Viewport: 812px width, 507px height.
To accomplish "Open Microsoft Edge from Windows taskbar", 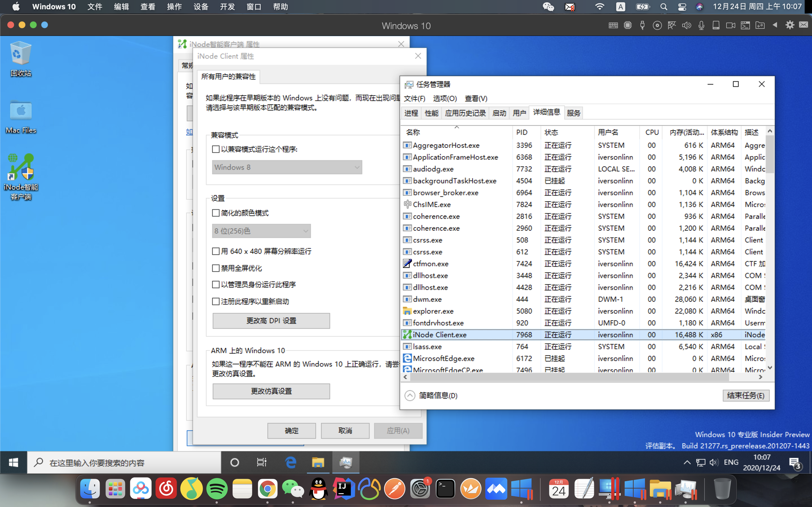I will [290, 462].
